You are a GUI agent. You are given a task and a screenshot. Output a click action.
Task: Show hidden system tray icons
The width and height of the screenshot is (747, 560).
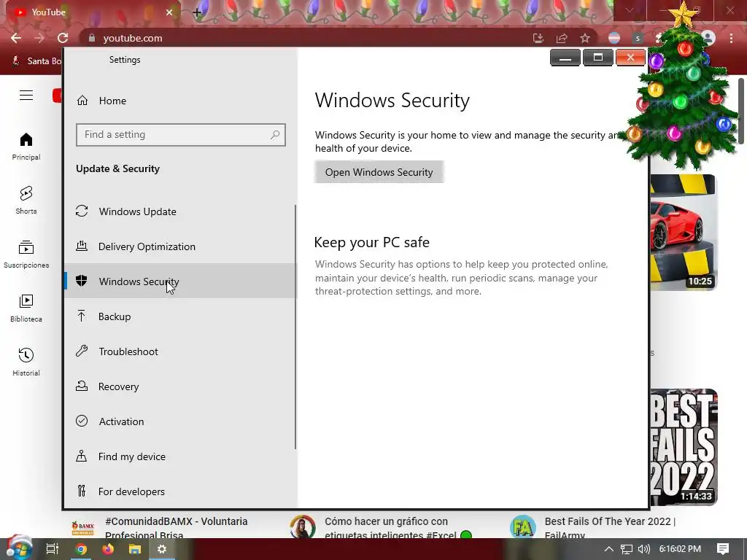point(609,549)
